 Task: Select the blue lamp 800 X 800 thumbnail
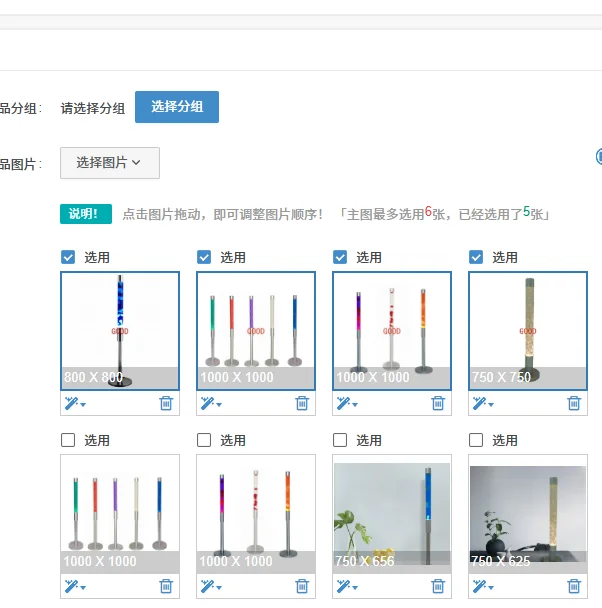(120, 331)
